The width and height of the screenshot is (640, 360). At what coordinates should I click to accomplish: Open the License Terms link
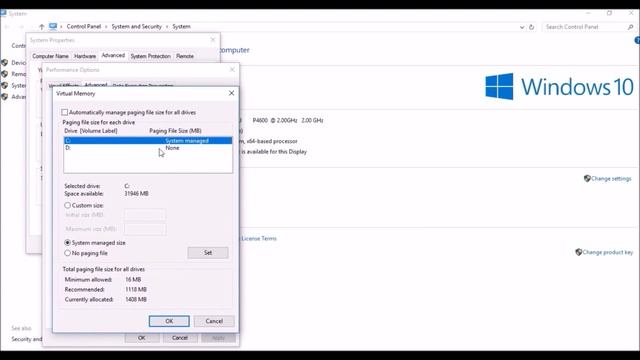pyautogui.click(x=259, y=238)
